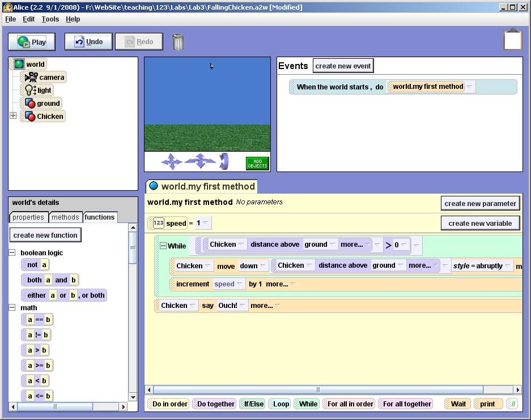Collapse the boolean logic group
Viewport: 531px width, 420px height.
(x=12, y=252)
